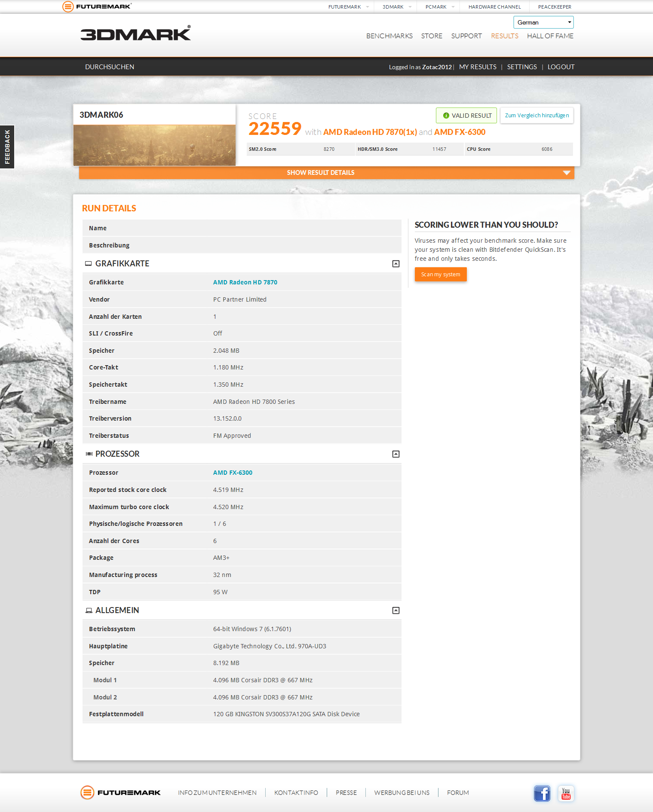The height and width of the screenshot is (812, 653).
Task: Click Modul 1 Corsair DDR3 value
Action: pos(263,680)
